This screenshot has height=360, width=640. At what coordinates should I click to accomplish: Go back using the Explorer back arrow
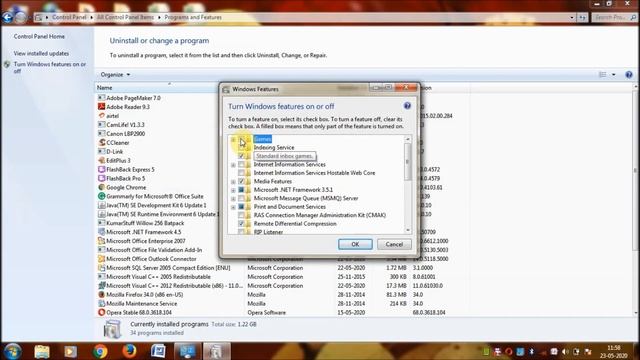[x=7, y=17]
